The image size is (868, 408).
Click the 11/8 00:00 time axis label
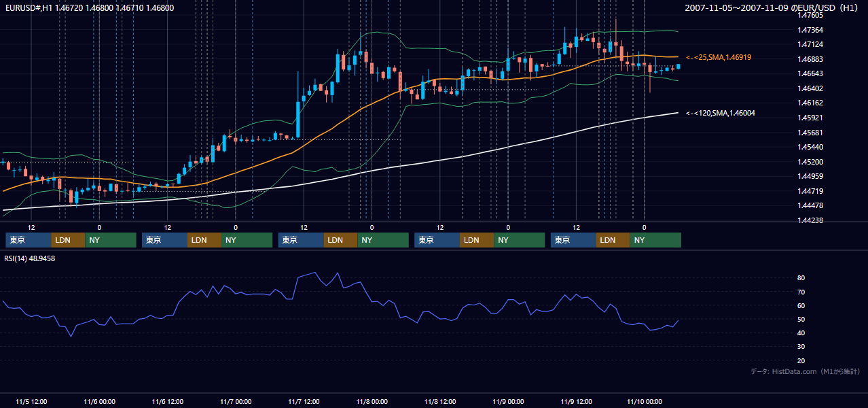[x=372, y=401]
